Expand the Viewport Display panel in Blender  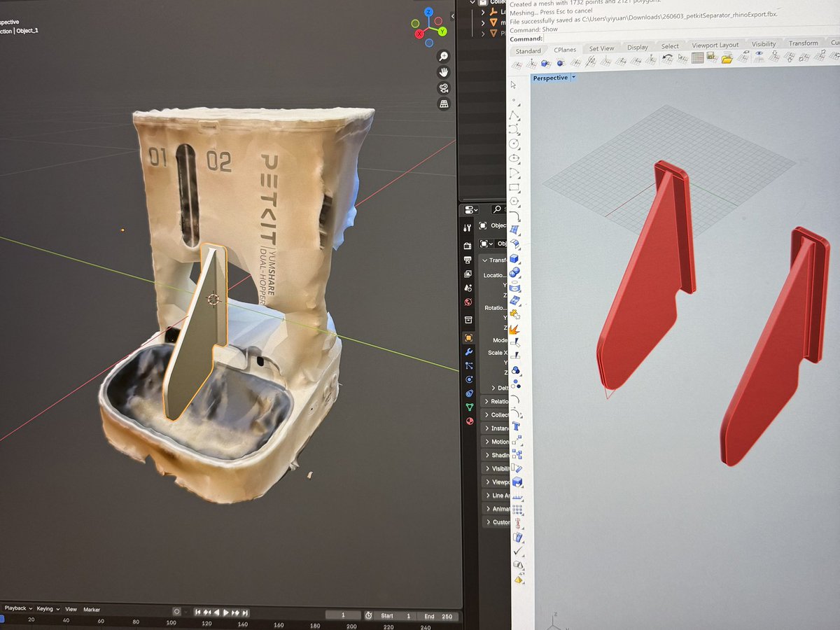[497, 482]
